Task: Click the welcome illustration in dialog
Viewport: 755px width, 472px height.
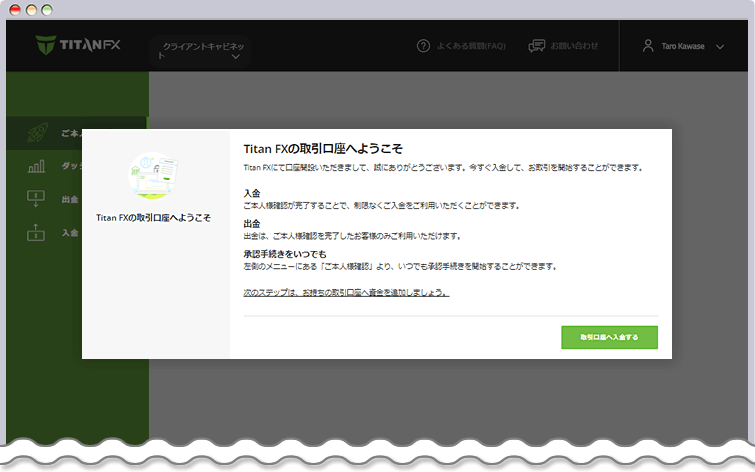Action: pyautogui.click(x=153, y=175)
